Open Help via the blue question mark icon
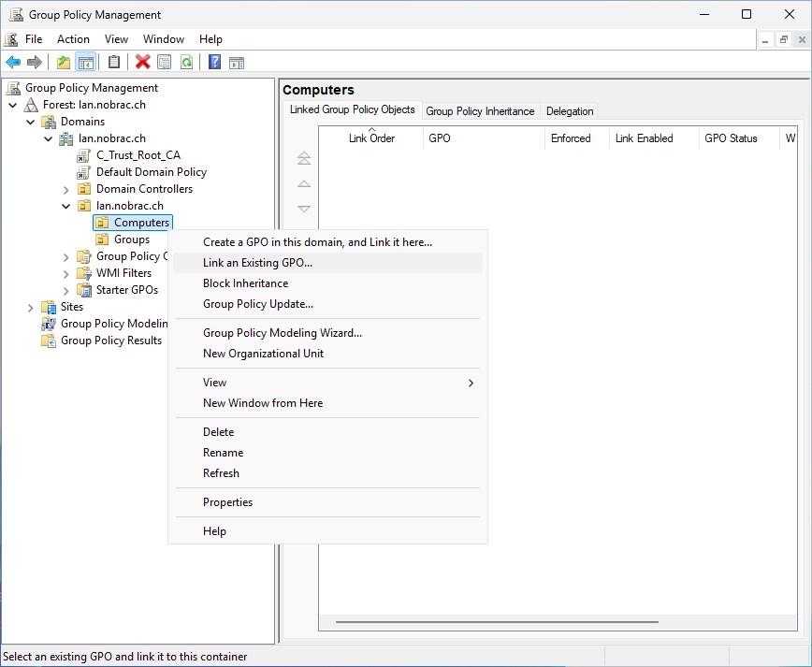Viewport: 812px width, 667px height. pos(214,62)
